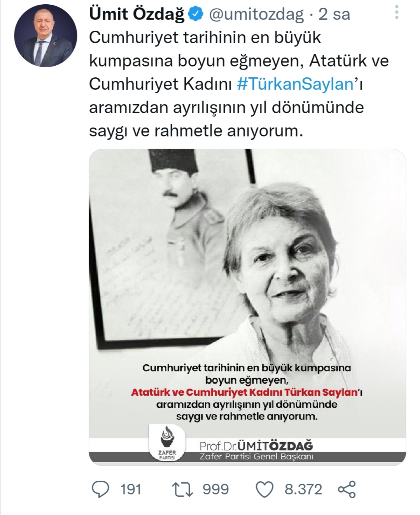Open the 2 sa timestamp
The image size is (420, 515).
(334, 14)
